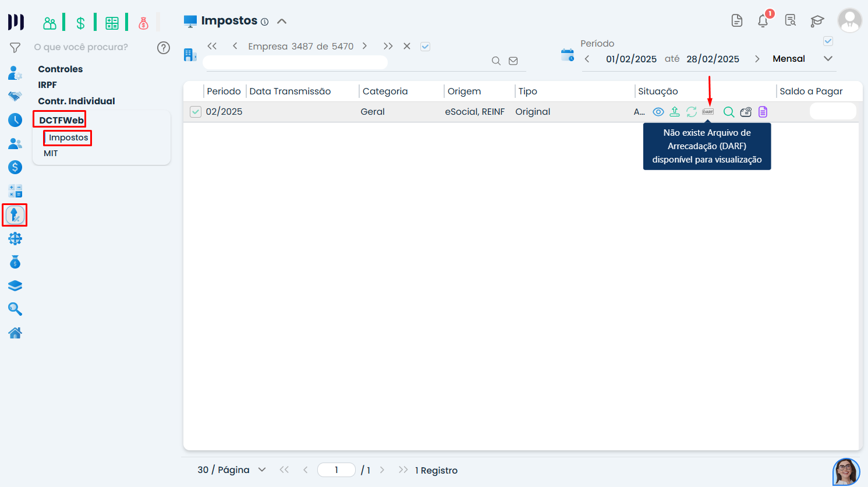This screenshot has height=487, width=868.
Task: Select the Impostos submenu item
Action: (69, 137)
